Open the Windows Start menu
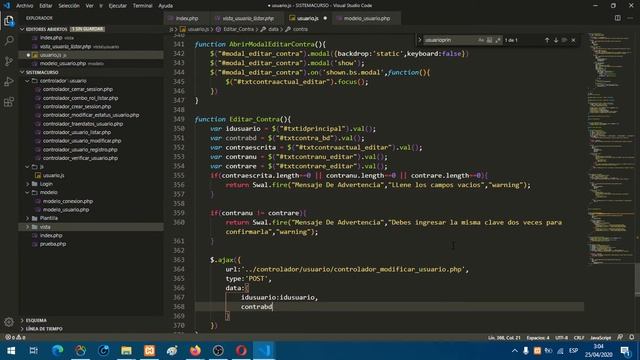This screenshot has width=640, height=360. coord(11,351)
